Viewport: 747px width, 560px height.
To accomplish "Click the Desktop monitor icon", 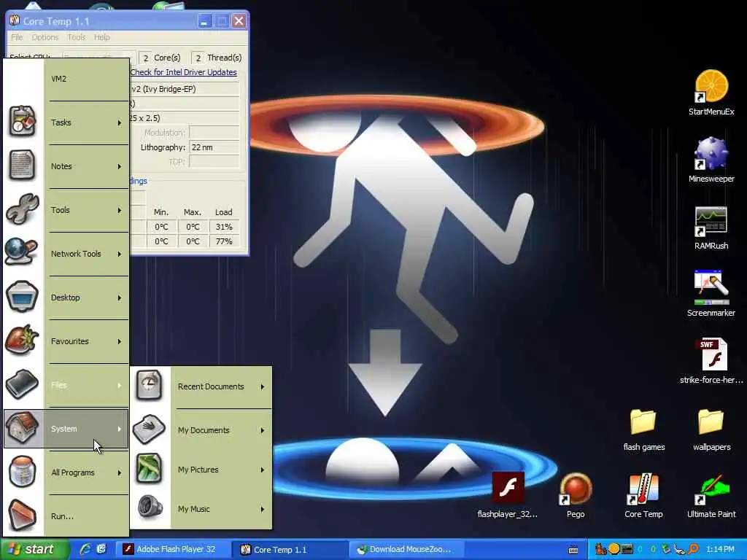I will [22, 296].
